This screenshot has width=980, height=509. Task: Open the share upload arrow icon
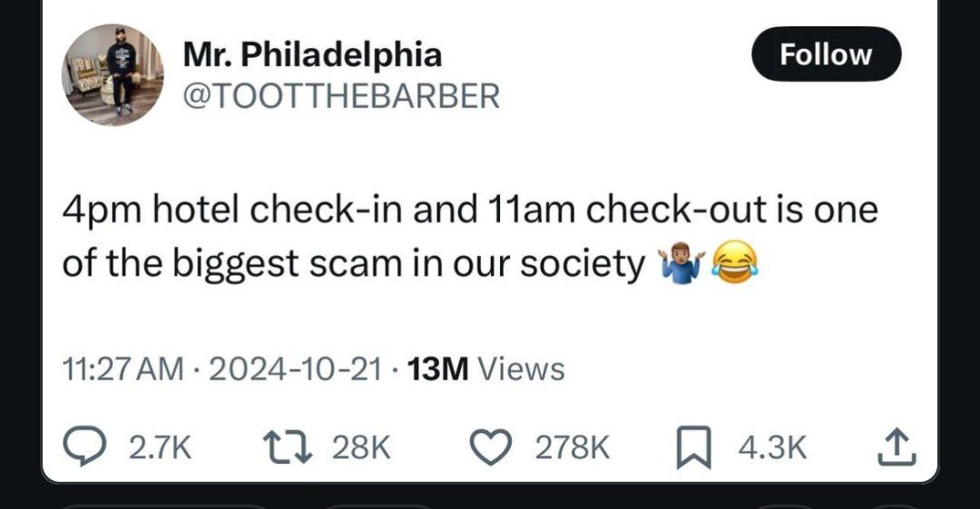tap(897, 446)
